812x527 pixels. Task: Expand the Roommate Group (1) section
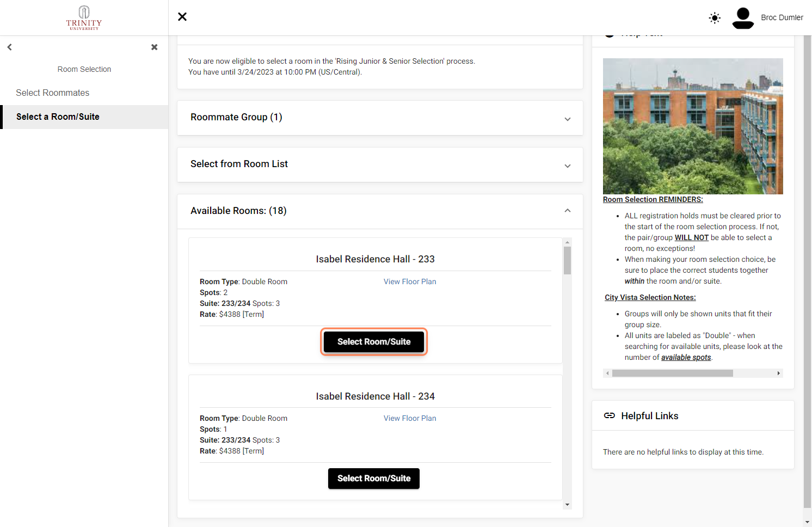tap(380, 118)
